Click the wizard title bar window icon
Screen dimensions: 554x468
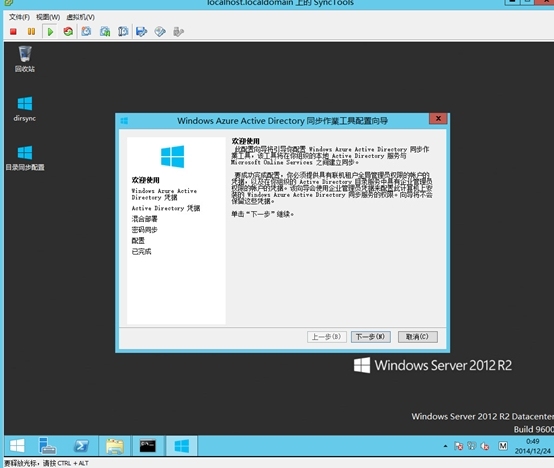tap(124, 121)
